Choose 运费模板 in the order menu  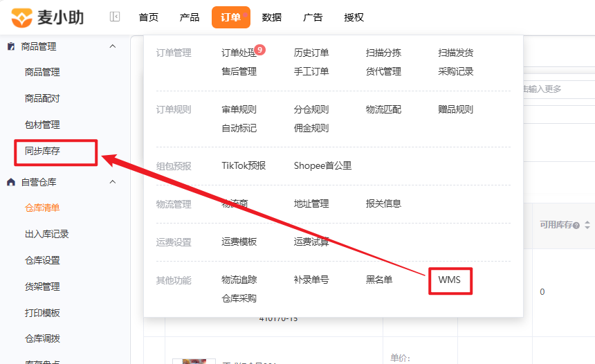point(239,242)
